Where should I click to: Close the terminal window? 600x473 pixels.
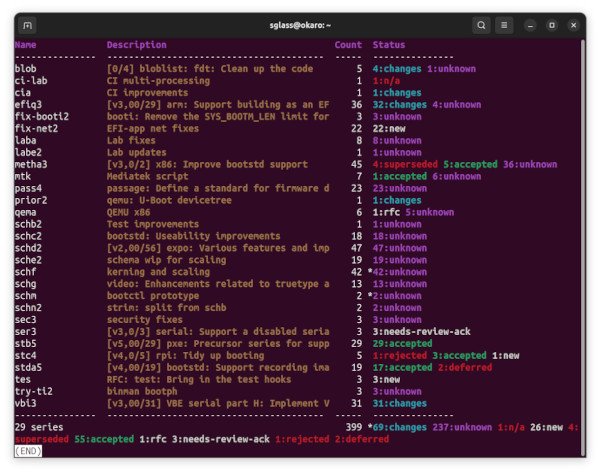tap(574, 25)
